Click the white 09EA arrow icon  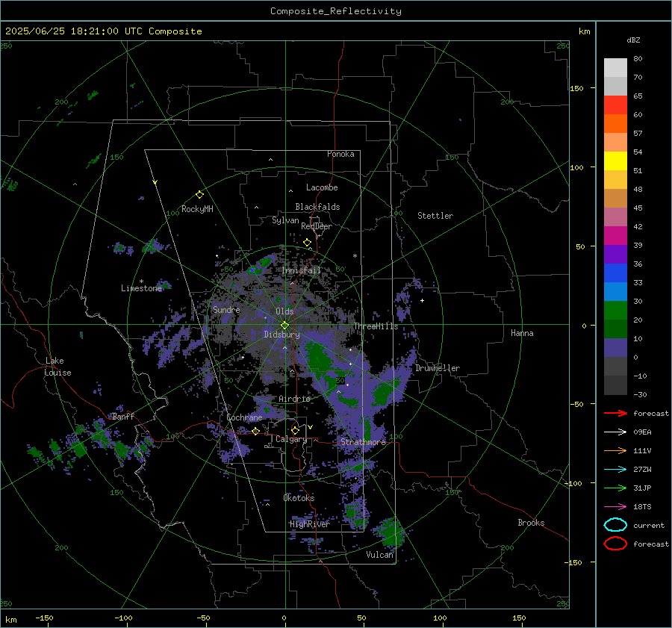pyautogui.click(x=615, y=432)
